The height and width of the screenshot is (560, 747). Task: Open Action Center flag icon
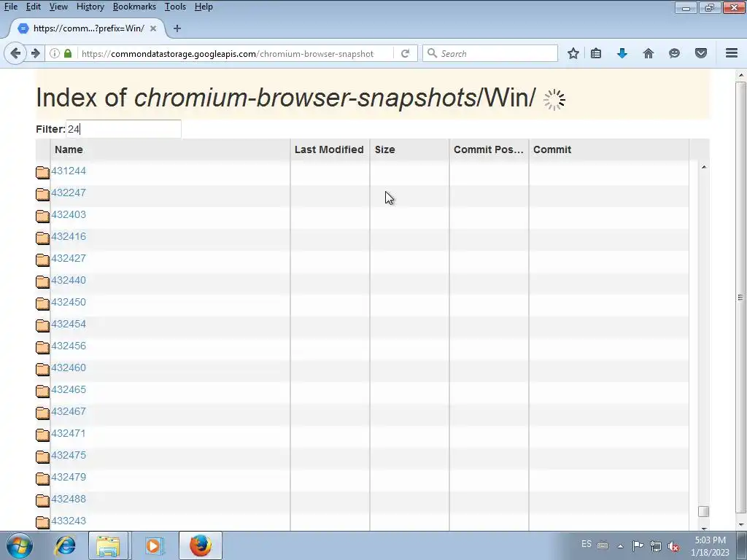point(638,545)
